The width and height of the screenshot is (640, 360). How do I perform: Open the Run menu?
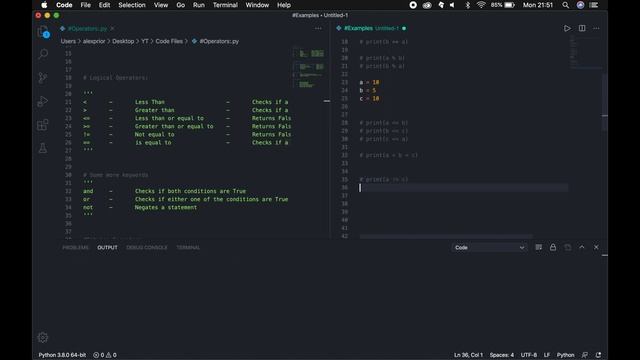pos(199,5)
